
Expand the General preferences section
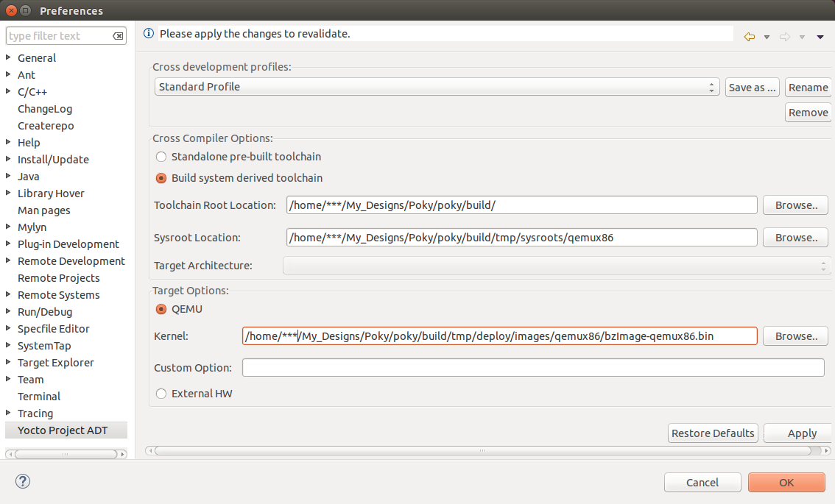click(x=7, y=57)
